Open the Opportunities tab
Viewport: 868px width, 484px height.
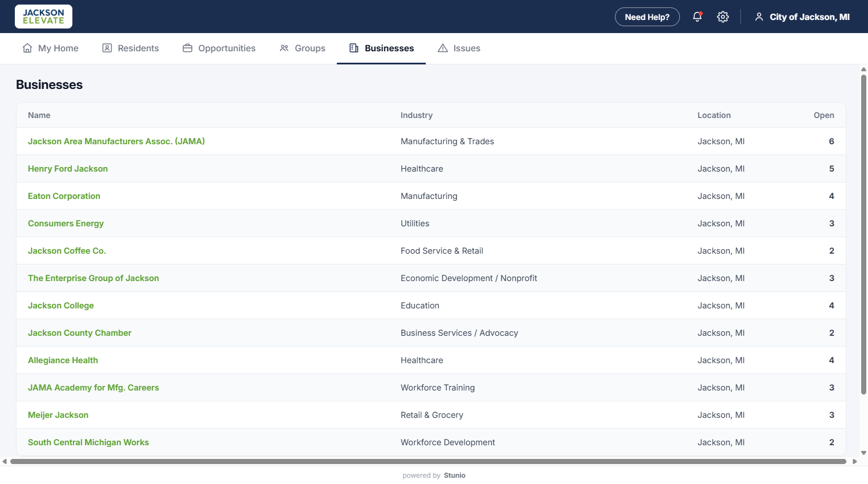click(x=219, y=48)
